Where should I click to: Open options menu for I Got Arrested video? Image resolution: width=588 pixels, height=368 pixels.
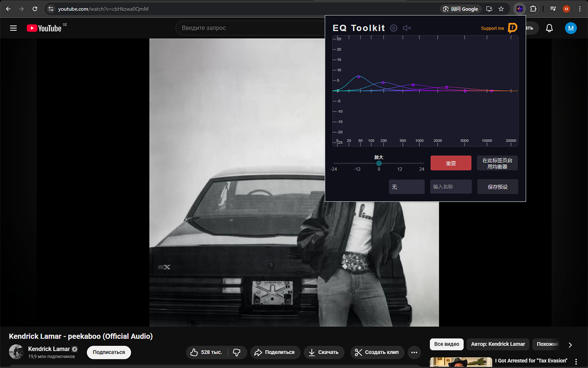[576, 362]
